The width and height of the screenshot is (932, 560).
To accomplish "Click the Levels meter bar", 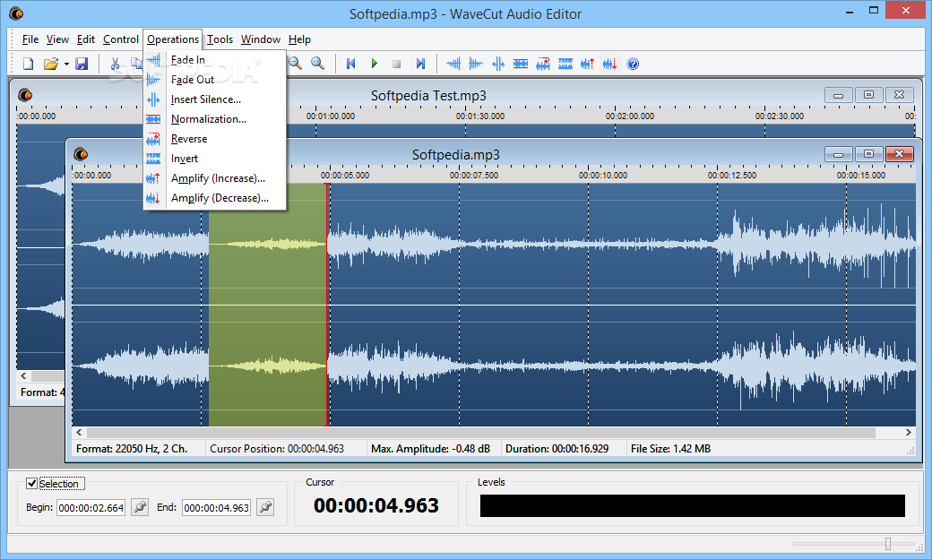I will coord(693,505).
